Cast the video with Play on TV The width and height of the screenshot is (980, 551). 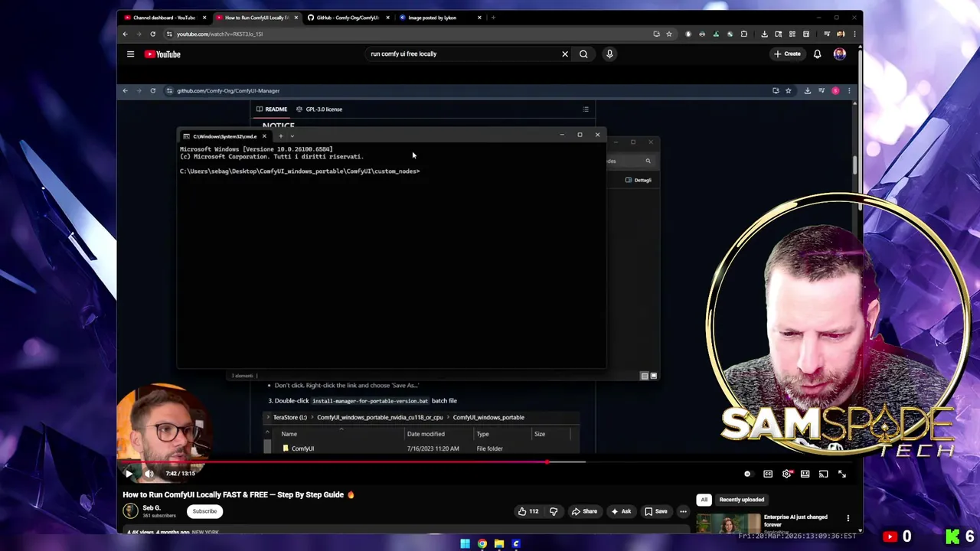tap(823, 474)
